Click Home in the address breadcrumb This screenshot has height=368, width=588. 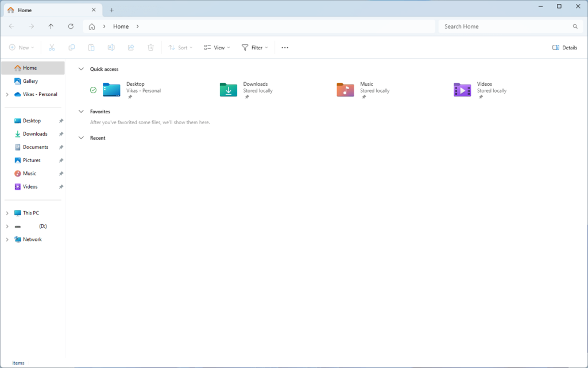(x=121, y=26)
